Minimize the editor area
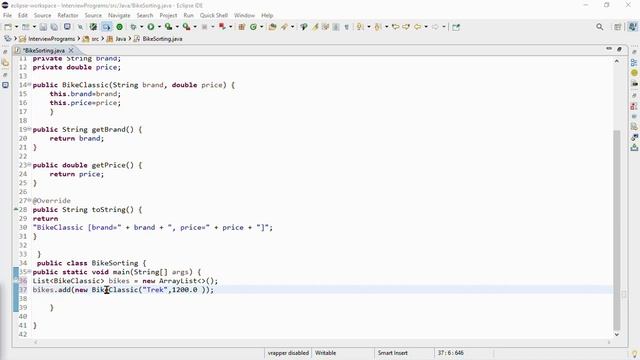The width and height of the screenshot is (640, 360). tap(609, 49)
